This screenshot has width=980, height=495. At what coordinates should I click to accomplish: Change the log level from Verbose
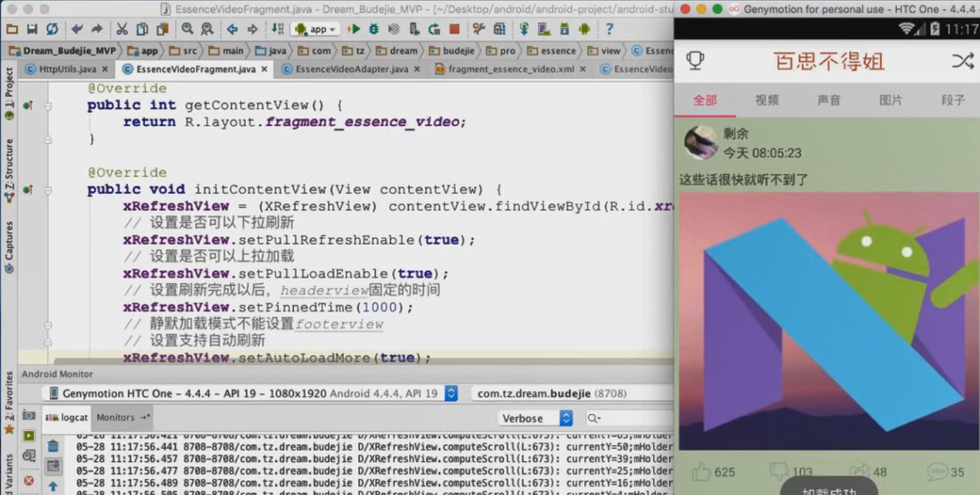point(534,418)
